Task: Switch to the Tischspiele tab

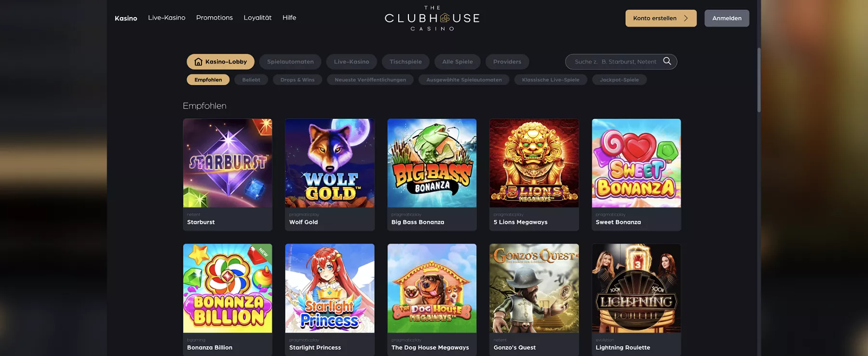Action: click(406, 62)
